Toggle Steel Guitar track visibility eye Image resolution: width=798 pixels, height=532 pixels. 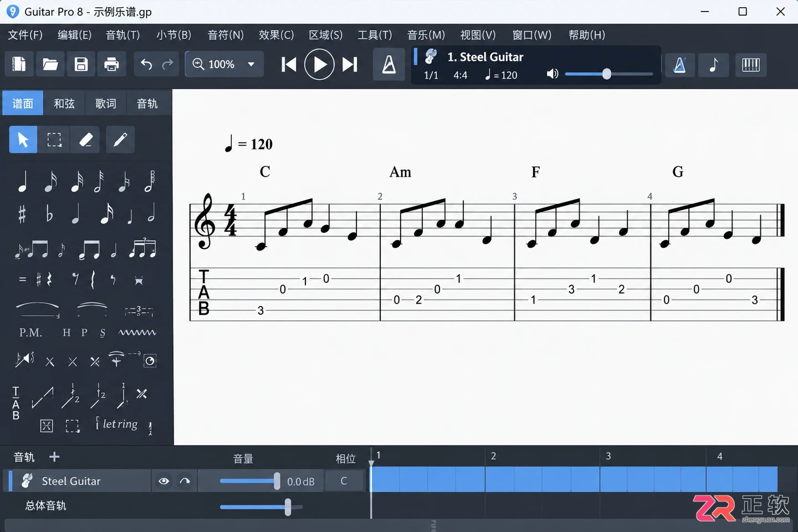coord(164,481)
